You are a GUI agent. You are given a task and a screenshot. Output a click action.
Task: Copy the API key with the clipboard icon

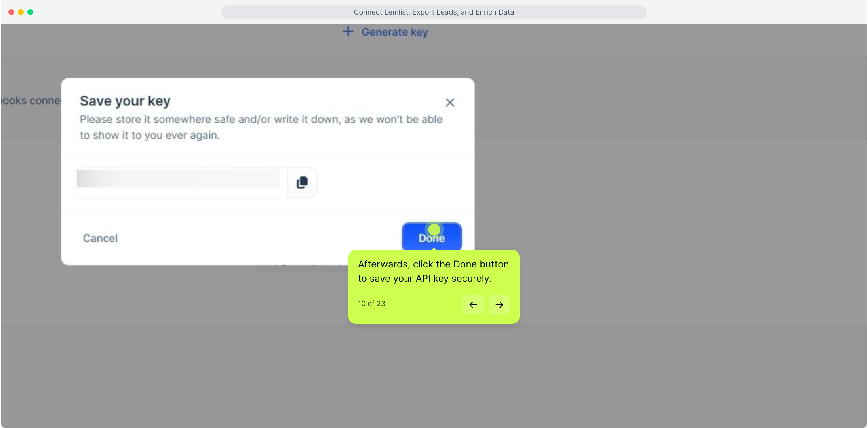point(302,182)
